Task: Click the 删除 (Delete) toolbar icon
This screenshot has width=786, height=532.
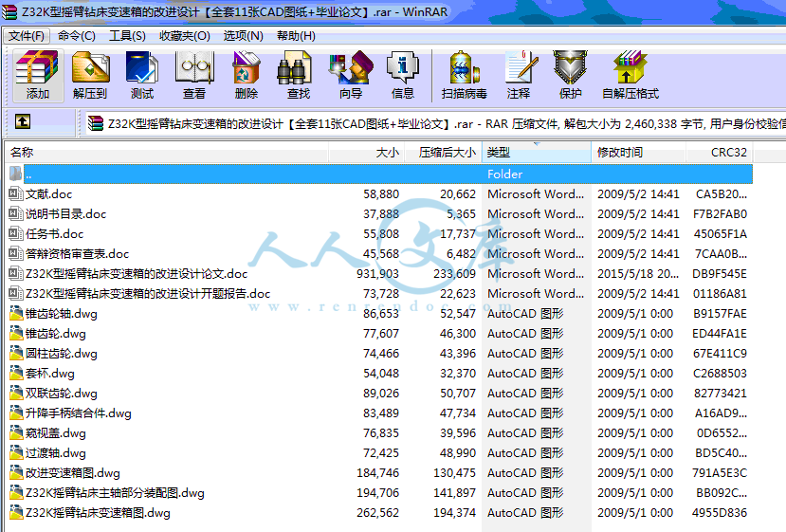Action: pos(247,75)
